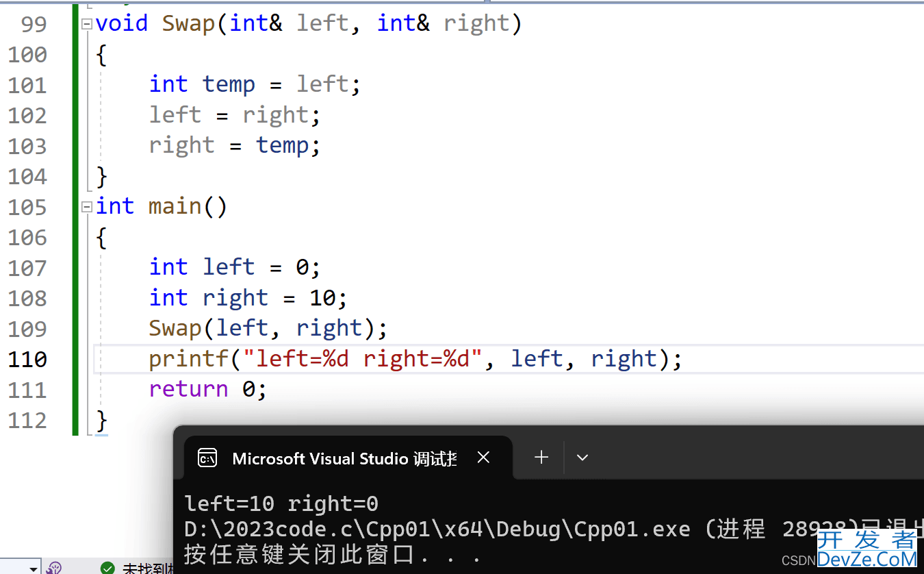This screenshot has height=574, width=924.
Task: Click 'int right = 10;' on line 108
Action: (248, 298)
